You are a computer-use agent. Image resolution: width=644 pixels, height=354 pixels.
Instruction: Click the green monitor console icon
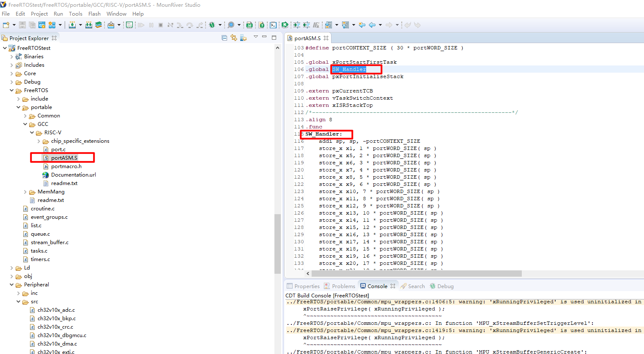[x=129, y=25]
